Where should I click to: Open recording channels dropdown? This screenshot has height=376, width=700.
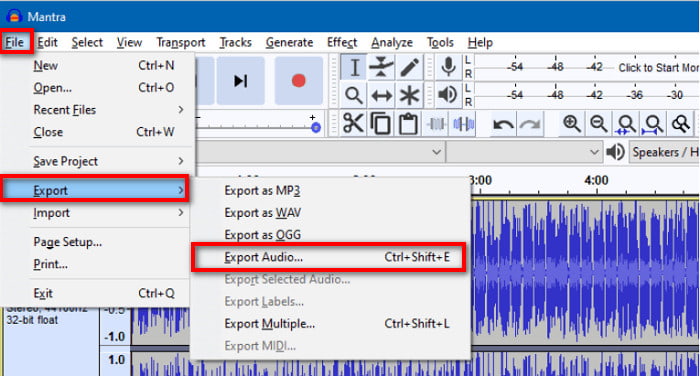coord(524,152)
